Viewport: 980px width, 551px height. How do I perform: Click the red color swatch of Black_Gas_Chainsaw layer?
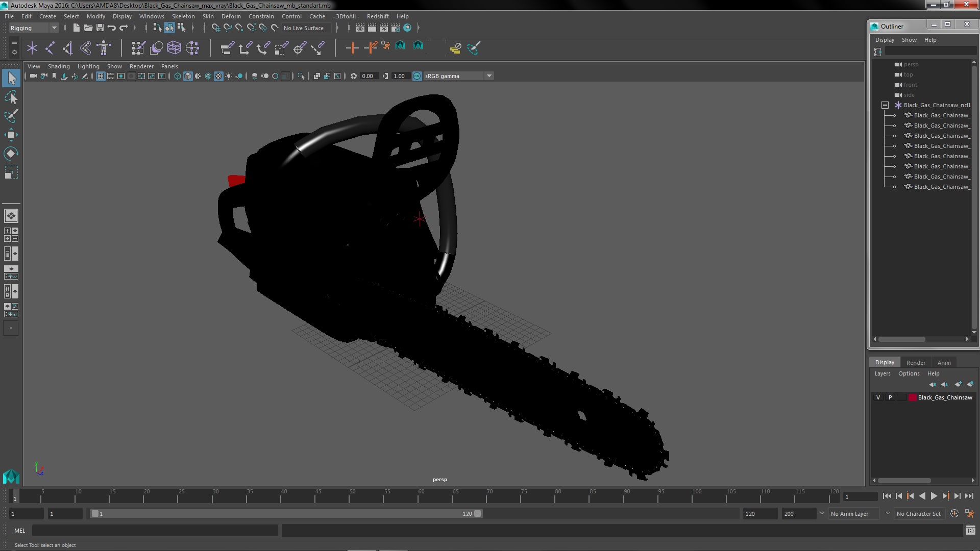(912, 397)
